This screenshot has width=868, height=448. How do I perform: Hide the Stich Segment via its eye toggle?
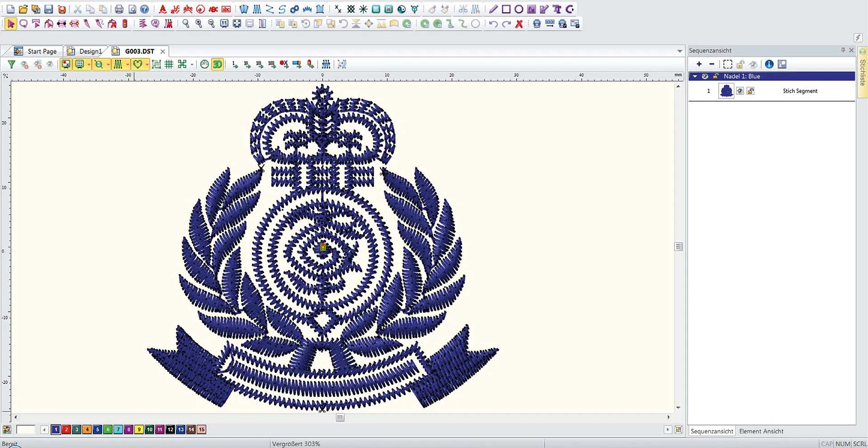740,91
